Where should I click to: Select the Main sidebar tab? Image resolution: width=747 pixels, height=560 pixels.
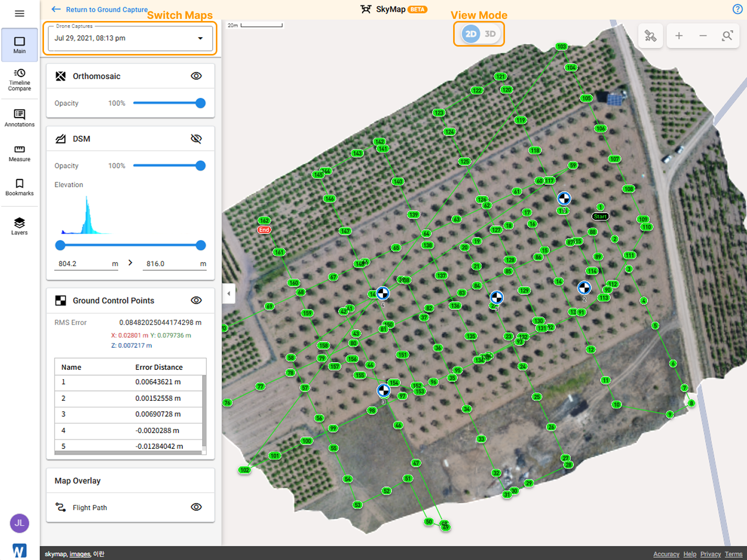click(x=19, y=45)
